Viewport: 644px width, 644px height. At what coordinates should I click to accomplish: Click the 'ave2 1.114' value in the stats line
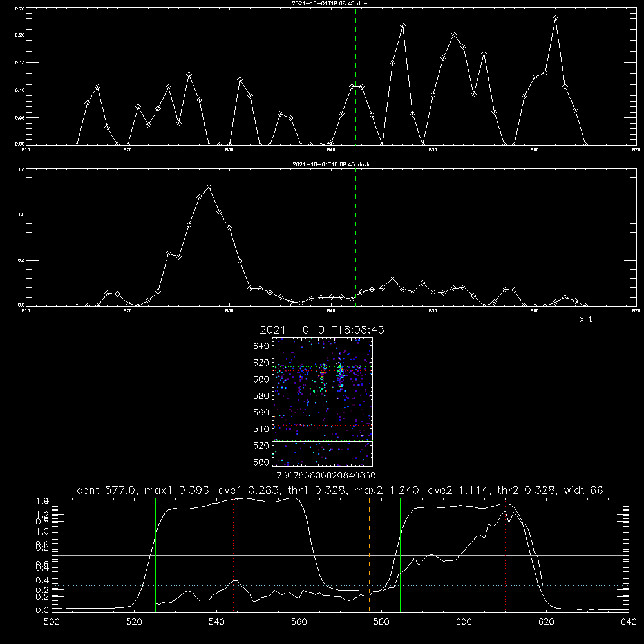459,490
